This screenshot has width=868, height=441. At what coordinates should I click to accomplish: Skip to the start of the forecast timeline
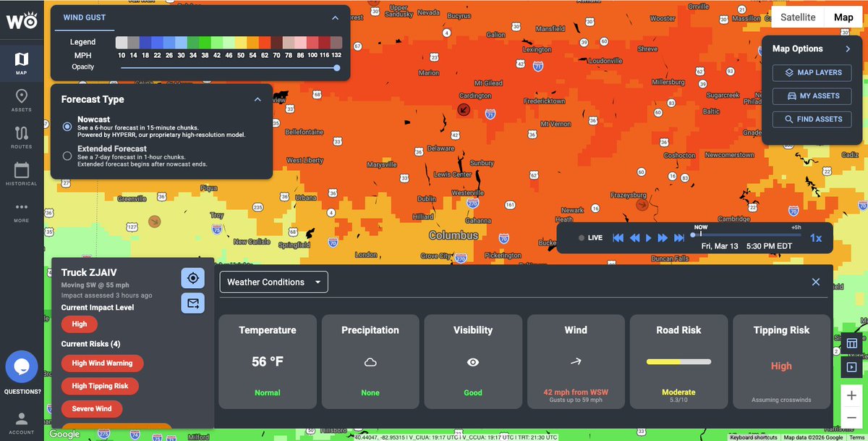618,238
